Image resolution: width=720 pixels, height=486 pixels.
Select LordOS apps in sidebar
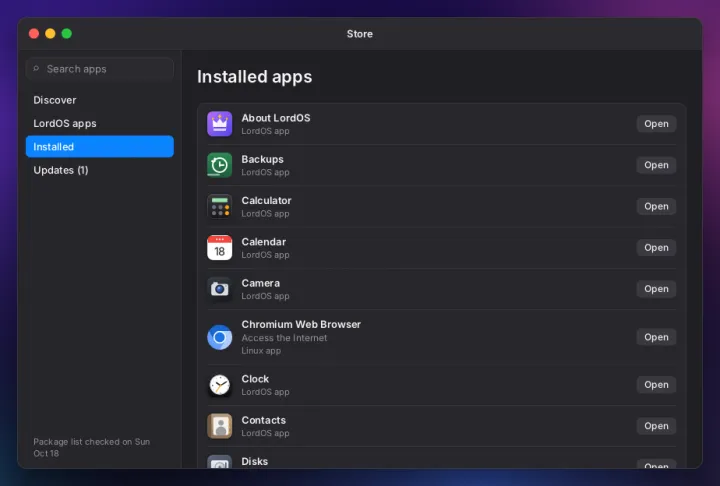[100, 124]
